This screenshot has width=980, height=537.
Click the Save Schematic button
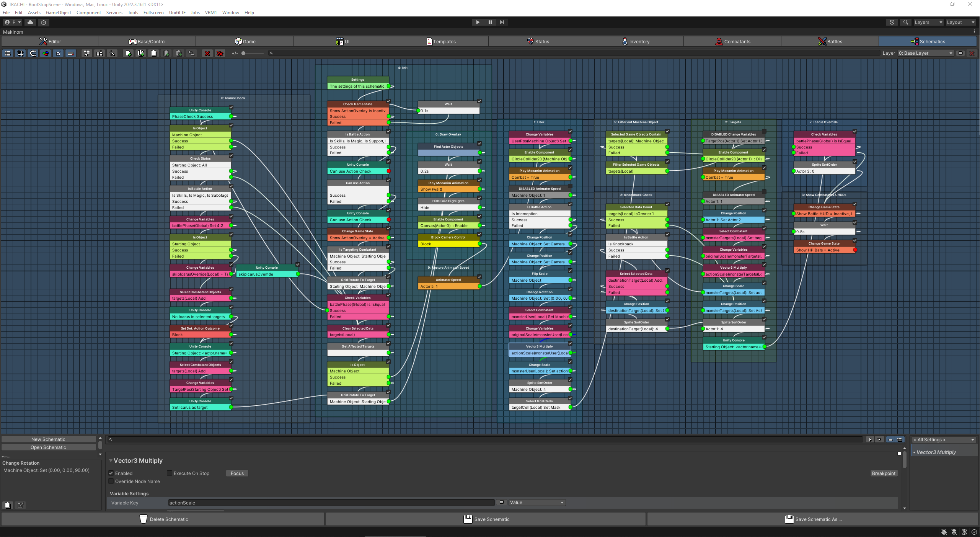pyautogui.click(x=486, y=519)
